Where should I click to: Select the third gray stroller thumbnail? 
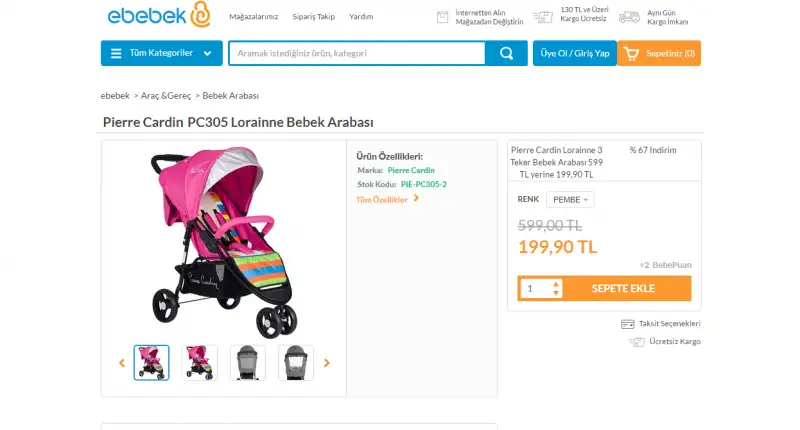pos(248,362)
